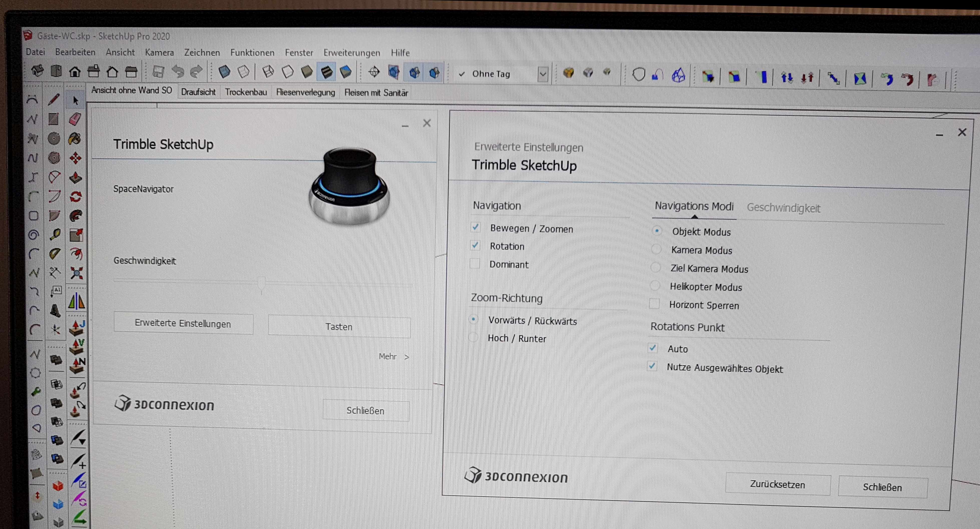The height and width of the screenshot is (529, 980).
Task: Activate the Move tool
Action: point(75,158)
